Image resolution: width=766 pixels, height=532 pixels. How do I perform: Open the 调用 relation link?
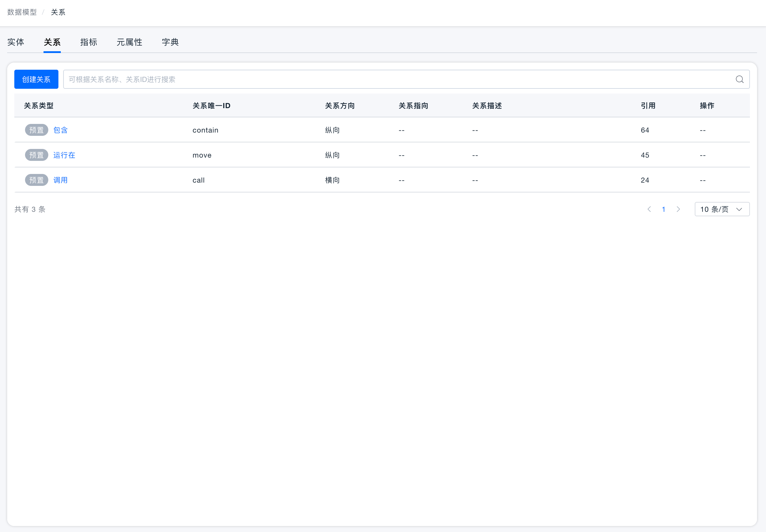61,180
